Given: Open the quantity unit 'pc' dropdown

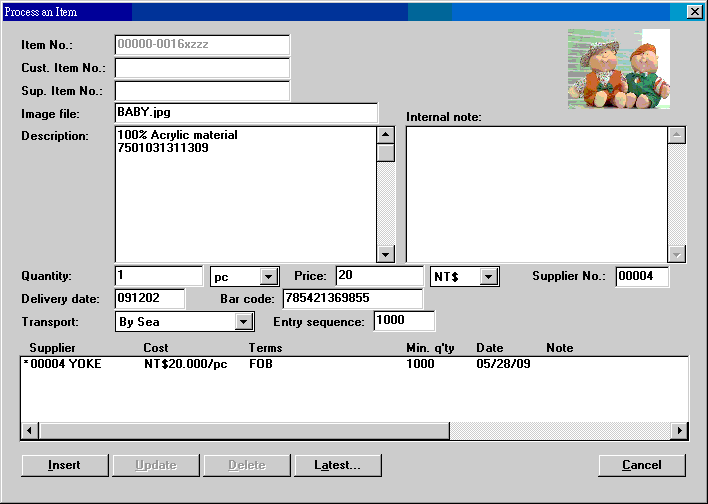Looking at the screenshot, I should (x=269, y=276).
